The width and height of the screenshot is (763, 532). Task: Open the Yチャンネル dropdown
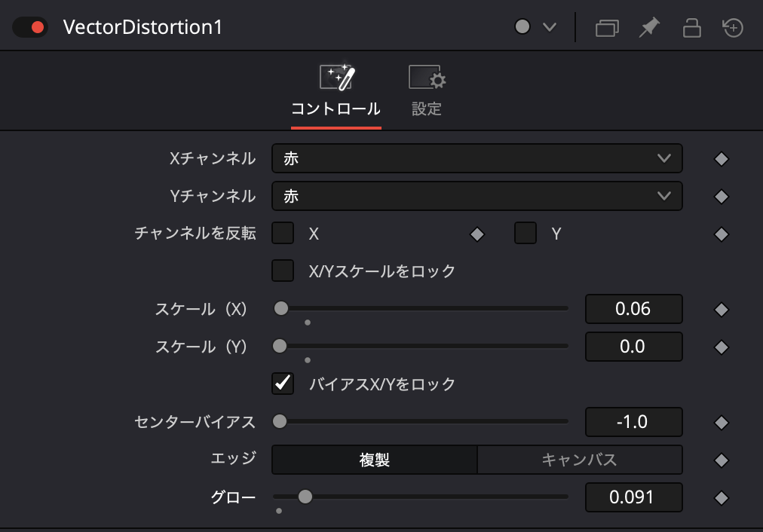(x=476, y=196)
